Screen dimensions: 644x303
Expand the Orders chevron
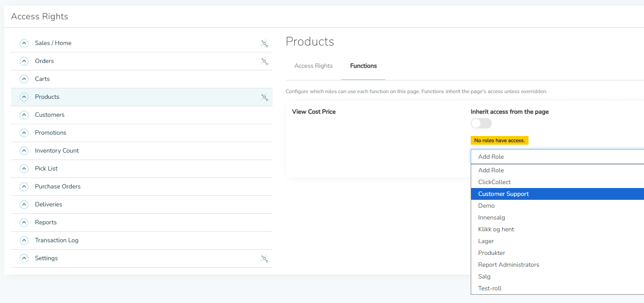[x=24, y=61]
